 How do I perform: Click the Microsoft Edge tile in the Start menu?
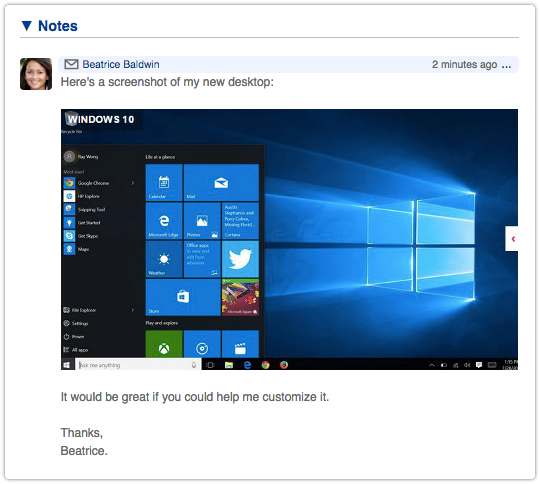[x=164, y=220]
